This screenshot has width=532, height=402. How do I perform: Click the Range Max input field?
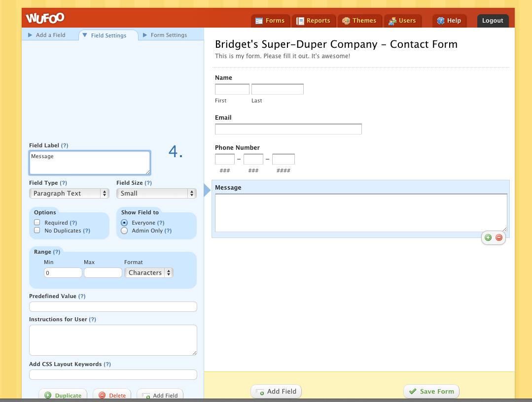click(103, 273)
